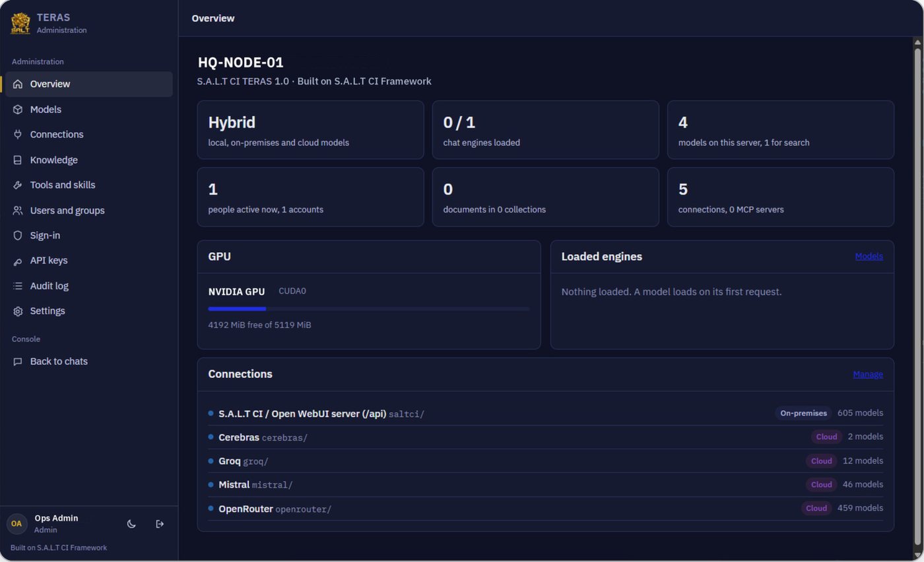This screenshot has height=562, width=924.
Task: Click the NVIDIA GPU memory usage bar
Action: (368, 309)
